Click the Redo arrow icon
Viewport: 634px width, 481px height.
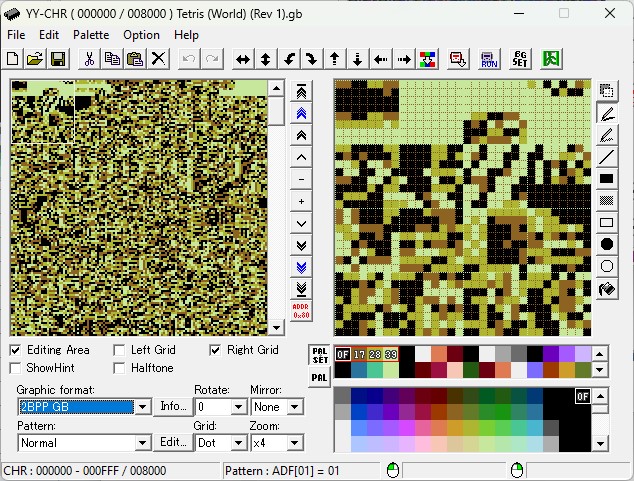tap(212, 59)
